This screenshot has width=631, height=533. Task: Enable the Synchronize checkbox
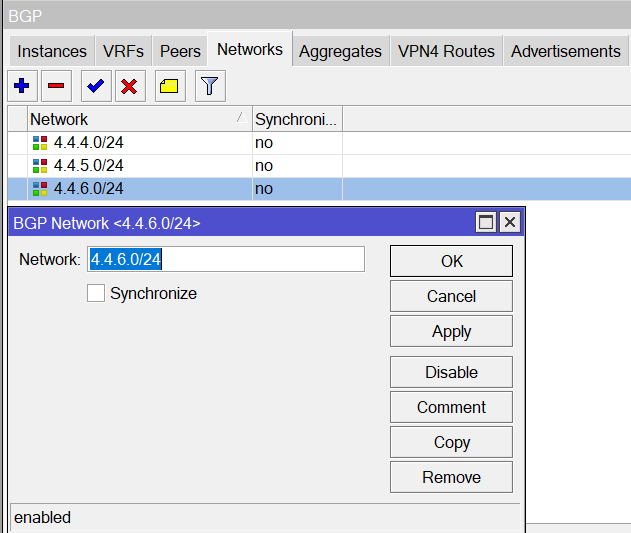click(96, 293)
